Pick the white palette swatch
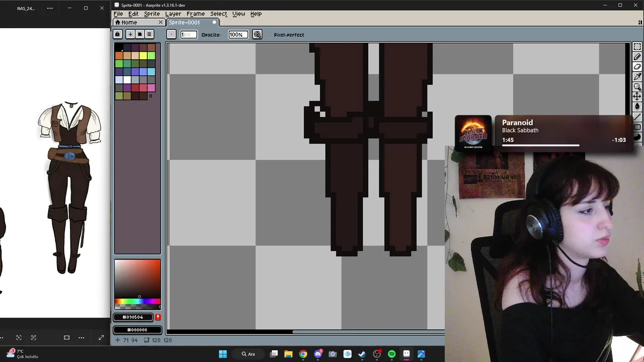The width and height of the screenshot is (644, 362). pos(127,79)
